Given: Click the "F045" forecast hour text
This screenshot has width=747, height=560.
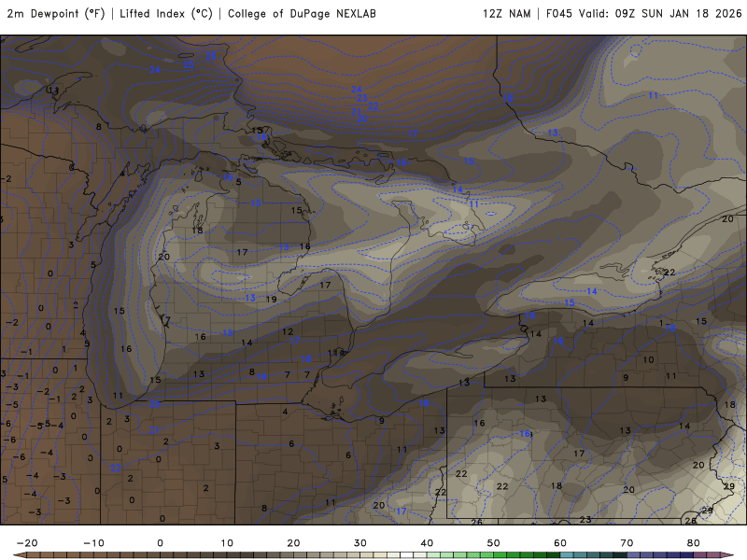Looking at the screenshot, I should click(558, 13).
